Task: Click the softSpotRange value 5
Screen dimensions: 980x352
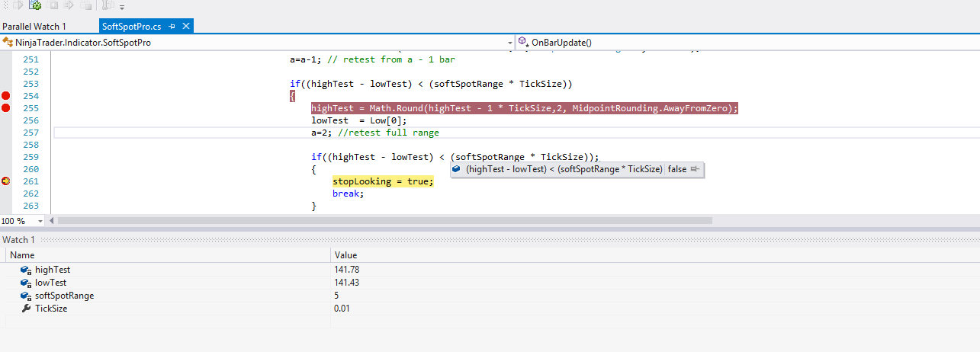Action: 336,296
